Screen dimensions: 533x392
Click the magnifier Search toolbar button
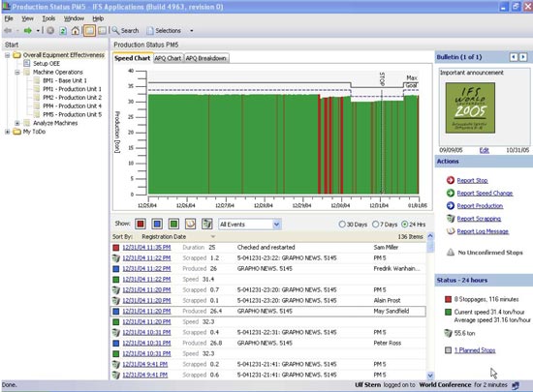click(x=125, y=31)
